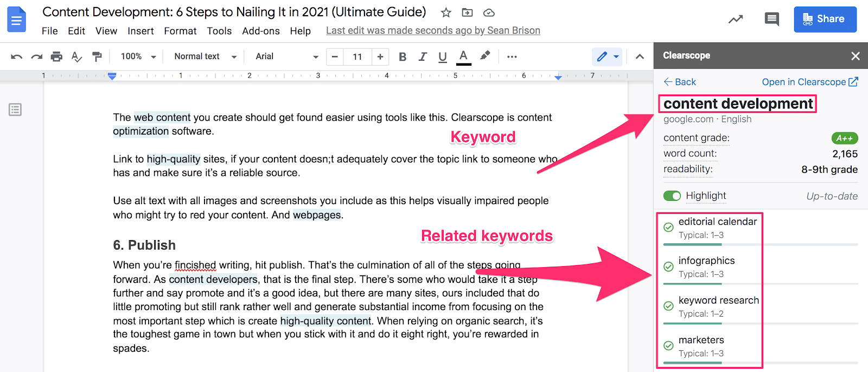This screenshot has height=372, width=868.
Task: Decrease the font size
Action: pyautogui.click(x=335, y=56)
